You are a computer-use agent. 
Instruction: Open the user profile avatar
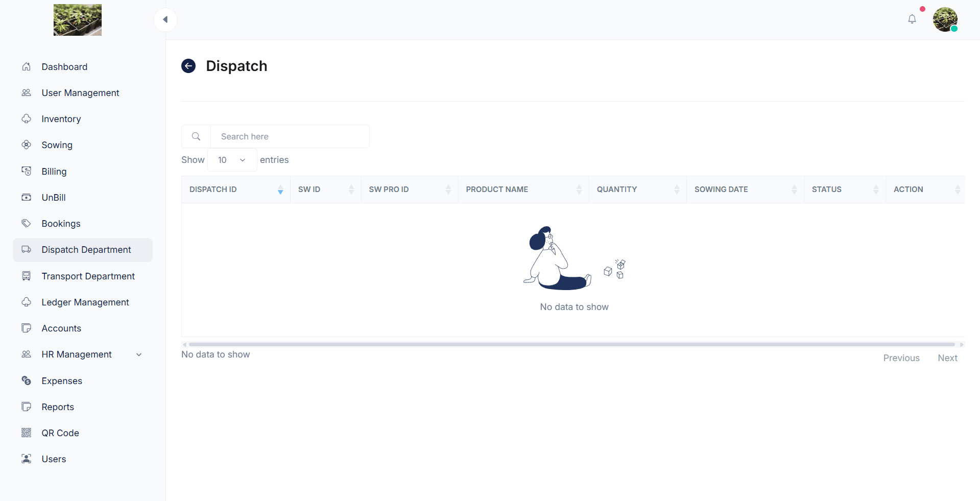(945, 19)
